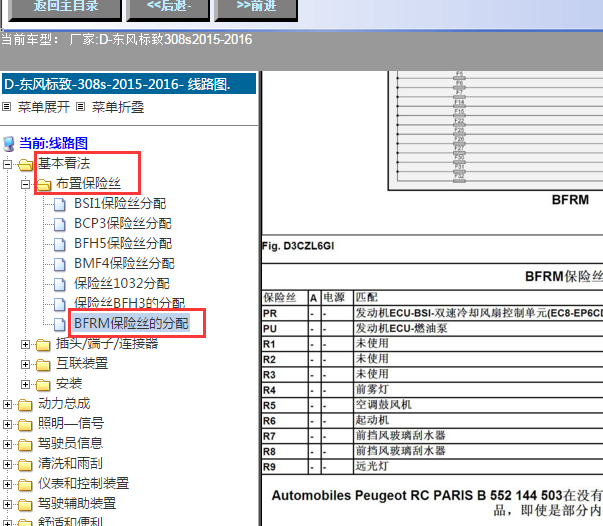Expand all menus via 菜单展开

[x=43, y=107]
